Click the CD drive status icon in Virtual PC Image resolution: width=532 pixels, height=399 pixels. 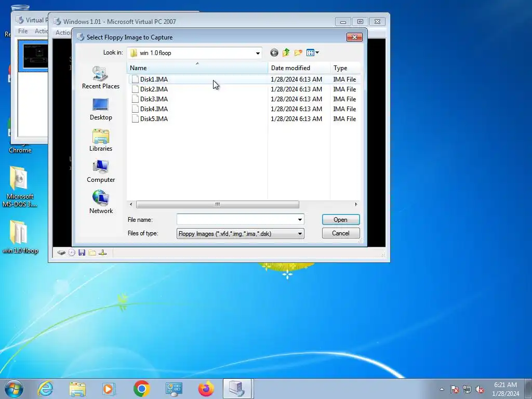point(72,252)
